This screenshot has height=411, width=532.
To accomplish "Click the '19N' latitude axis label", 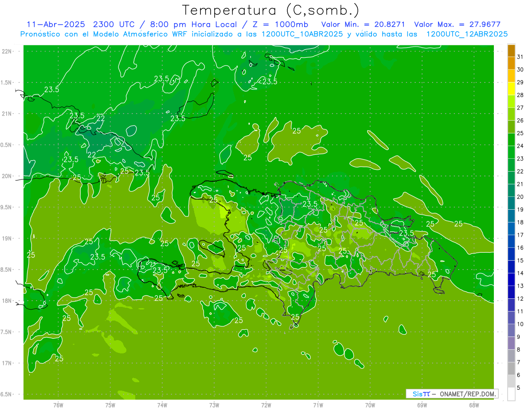I will point(7,239).
